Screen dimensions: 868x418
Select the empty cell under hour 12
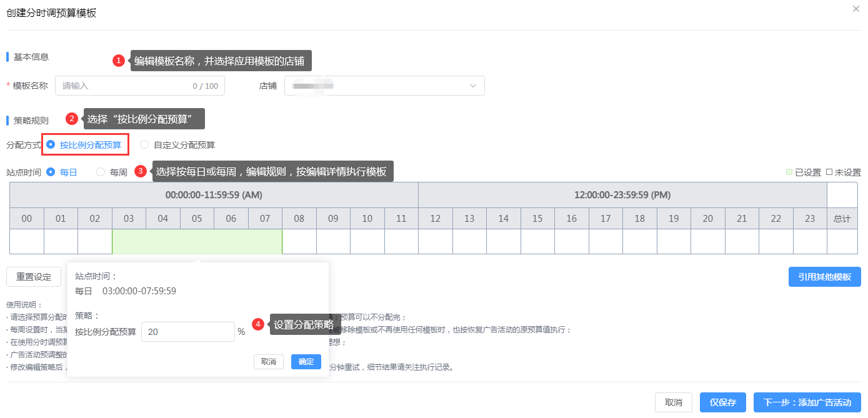point(435,242)
